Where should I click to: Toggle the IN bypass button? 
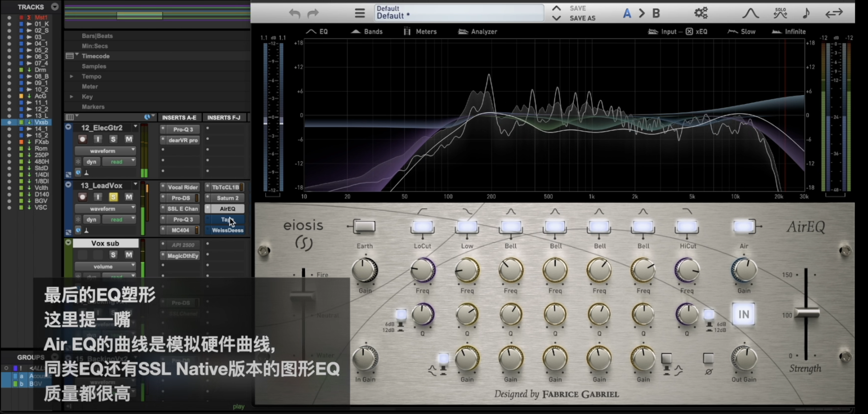(743, 314)
